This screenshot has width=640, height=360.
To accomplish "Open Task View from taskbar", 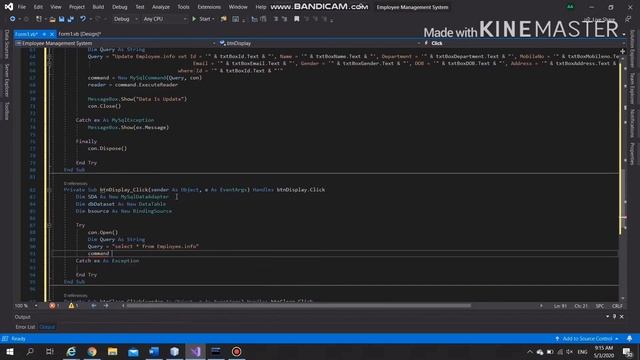I will click(50, 351).
